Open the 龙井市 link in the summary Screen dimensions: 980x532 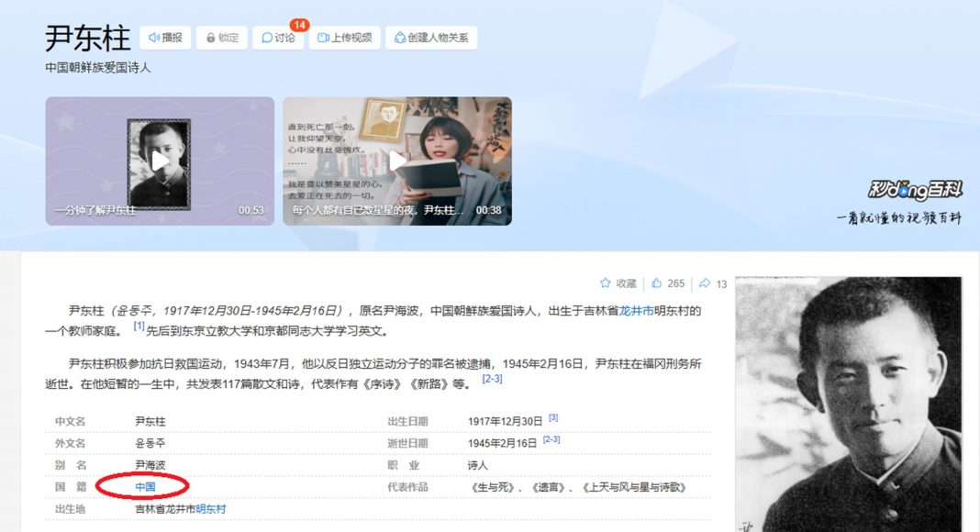coord(636,310)
